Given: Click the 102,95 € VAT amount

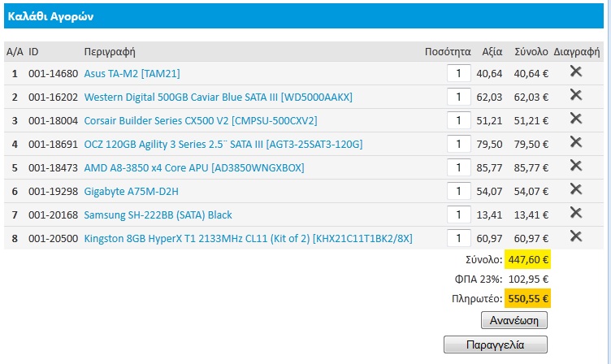Looking at the screenshot, I should click(528, 279).
